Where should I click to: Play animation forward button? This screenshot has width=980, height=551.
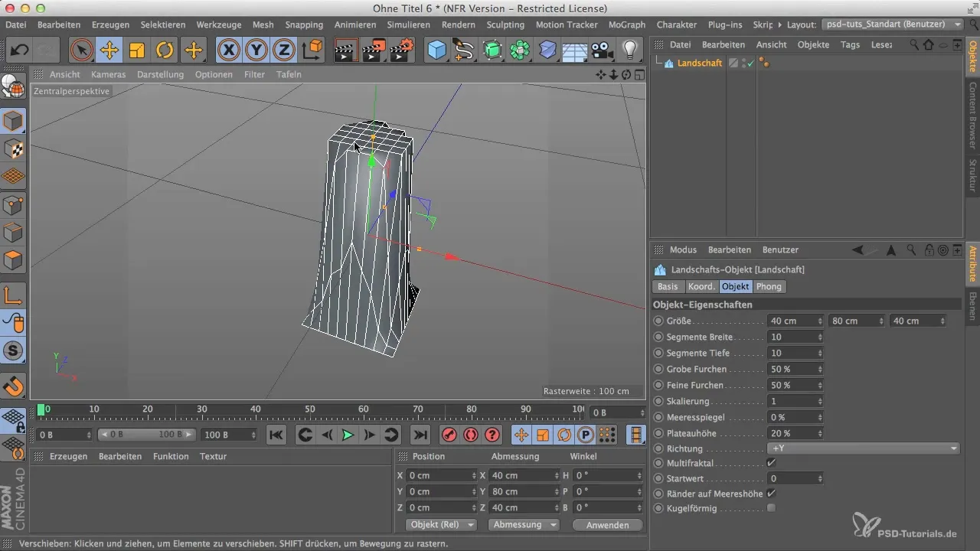tap(348, 435)
